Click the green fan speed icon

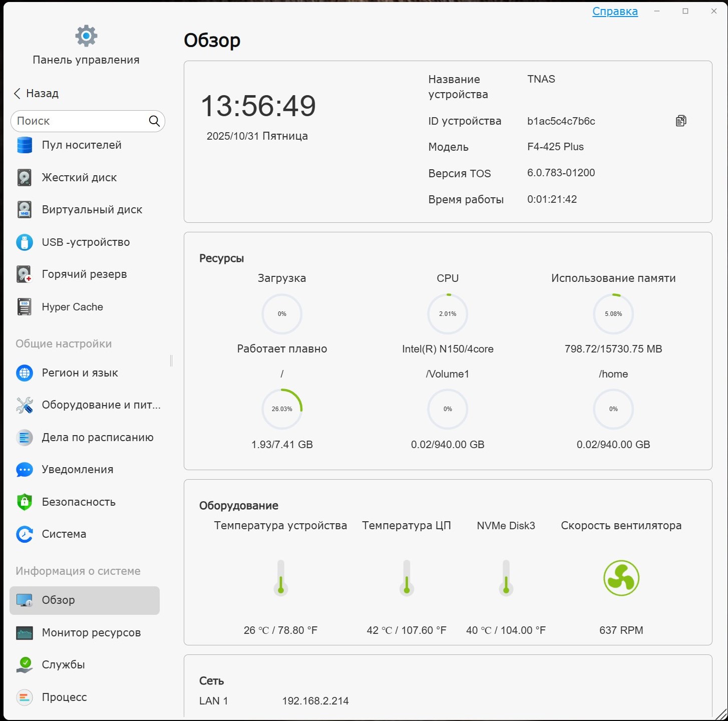tap(621, 578)
